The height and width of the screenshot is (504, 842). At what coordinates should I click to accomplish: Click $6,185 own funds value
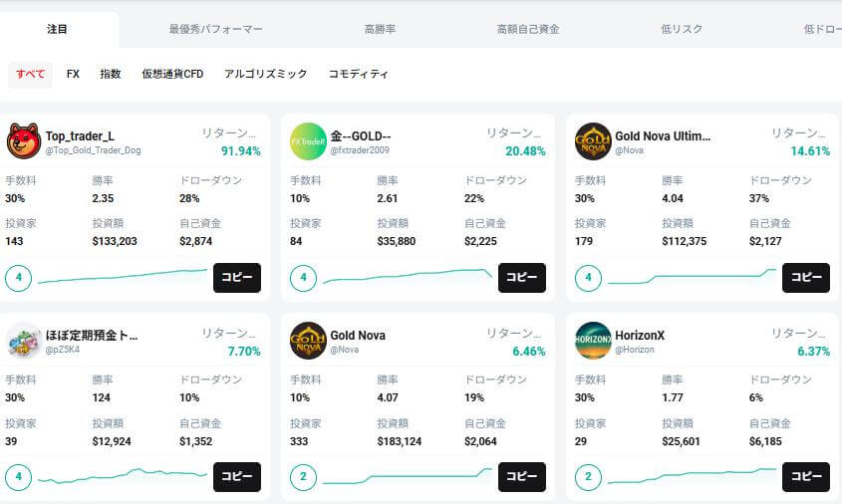tap(765, 441)
